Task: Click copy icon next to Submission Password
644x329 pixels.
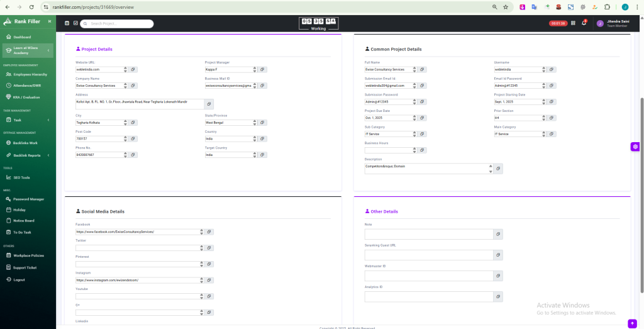Action: [x=423, y=101]
